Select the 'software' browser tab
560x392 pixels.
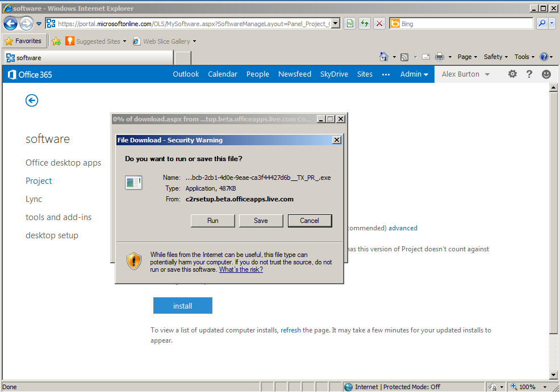pos(89,58)
